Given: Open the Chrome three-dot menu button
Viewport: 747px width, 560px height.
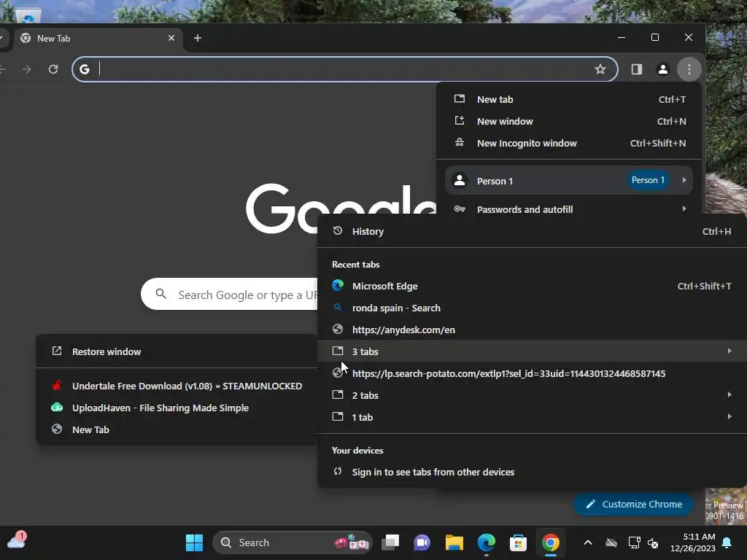Looking at the screenshot, I should [689, 69].
